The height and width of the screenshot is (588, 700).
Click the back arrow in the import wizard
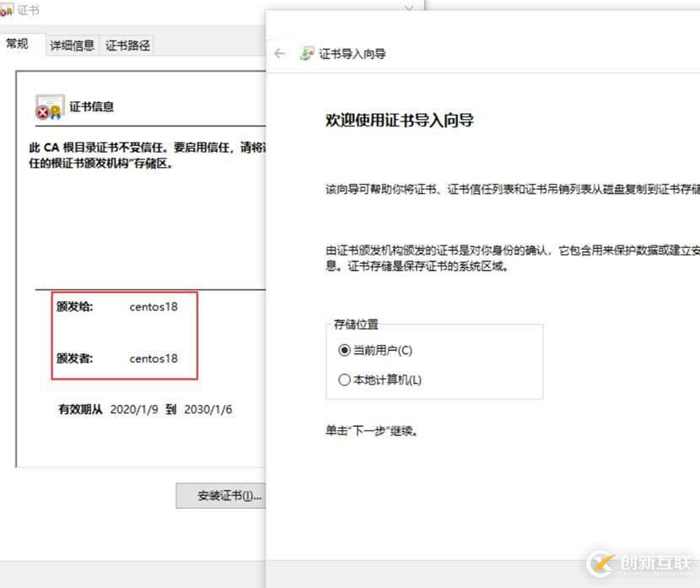click(279, 53)
